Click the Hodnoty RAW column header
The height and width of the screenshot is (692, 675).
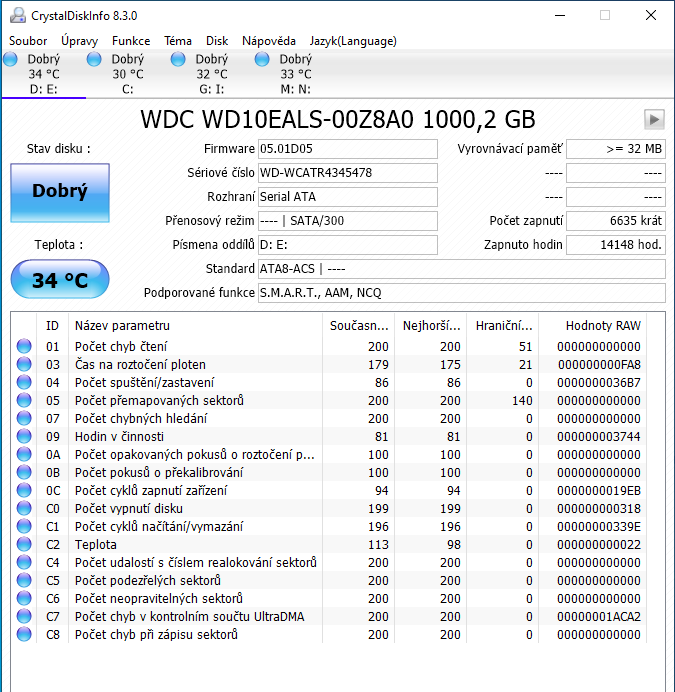[x=593, y=326]
